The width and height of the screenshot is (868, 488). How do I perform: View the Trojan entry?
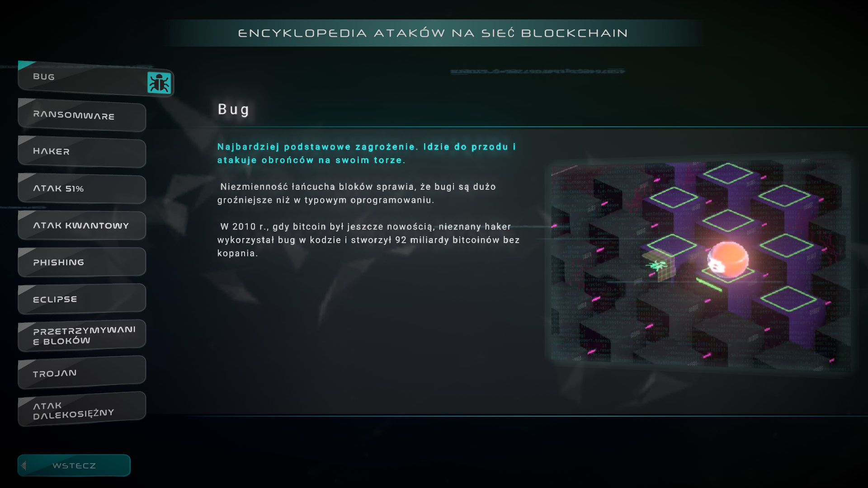82,372
